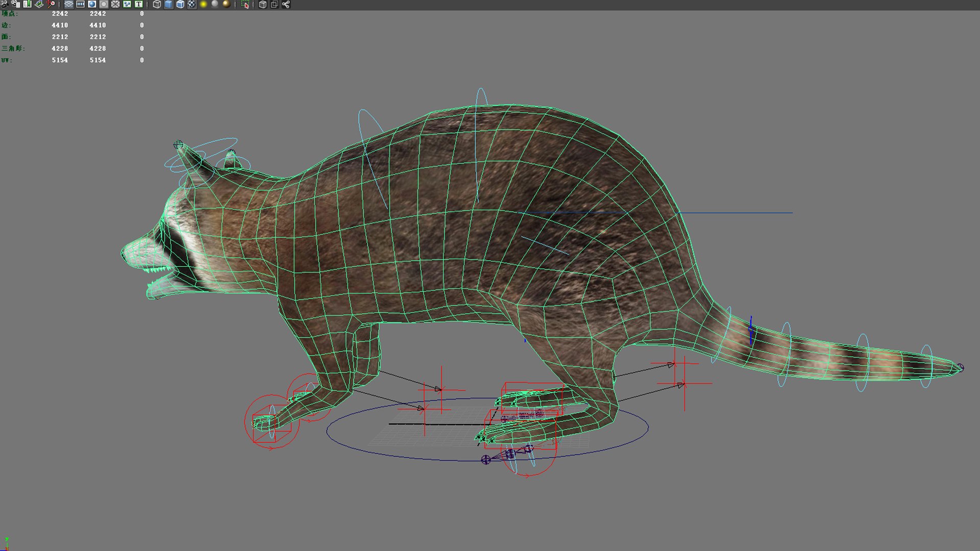Toggle the Safe Action icon
Image resolution: width=980 pixels, height=551 pixels.
[127, 4]
